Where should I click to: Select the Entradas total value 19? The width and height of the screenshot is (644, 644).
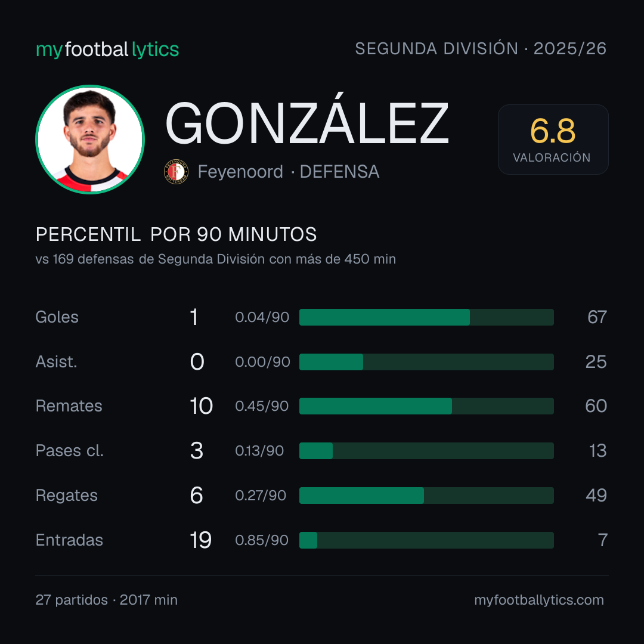(x=200, y=540)
